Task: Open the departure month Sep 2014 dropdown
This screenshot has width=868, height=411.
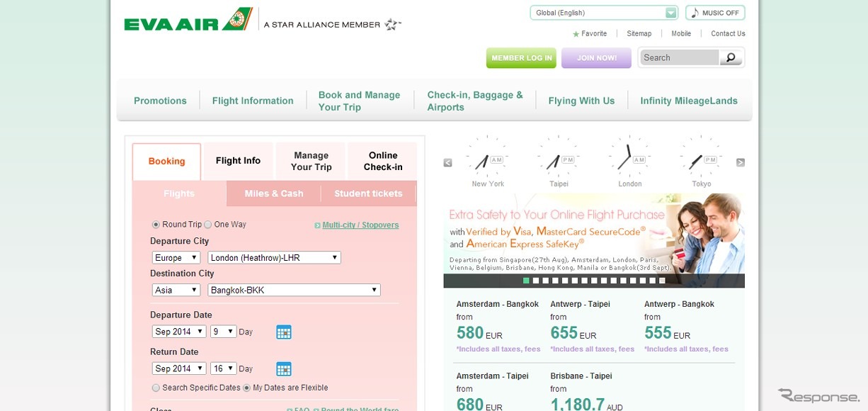Action: coord(179,331)
